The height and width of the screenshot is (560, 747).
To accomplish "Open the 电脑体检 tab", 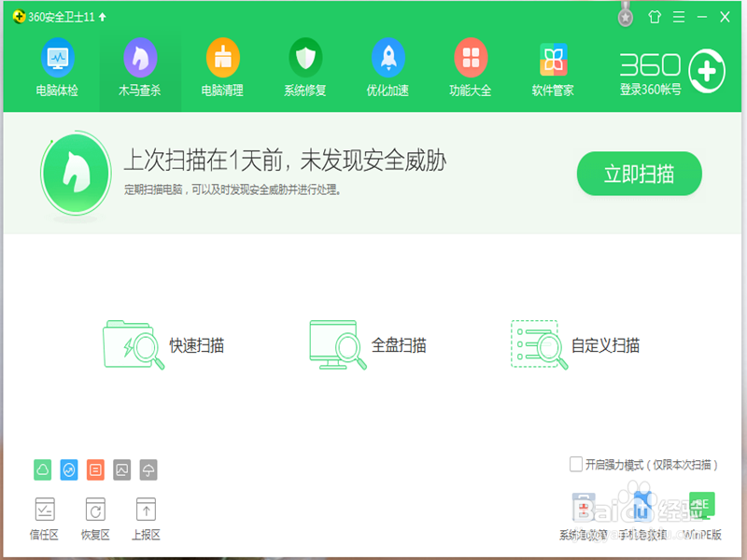I will click(57, 67).
